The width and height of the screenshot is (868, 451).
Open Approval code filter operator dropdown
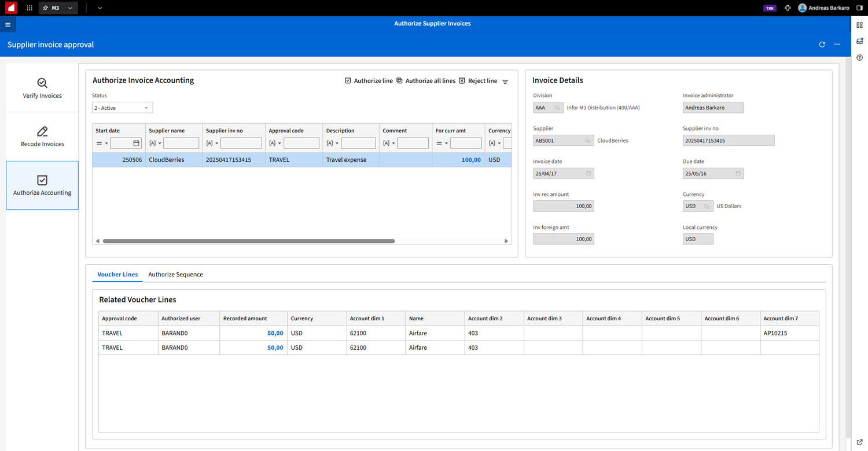(275, 143)
